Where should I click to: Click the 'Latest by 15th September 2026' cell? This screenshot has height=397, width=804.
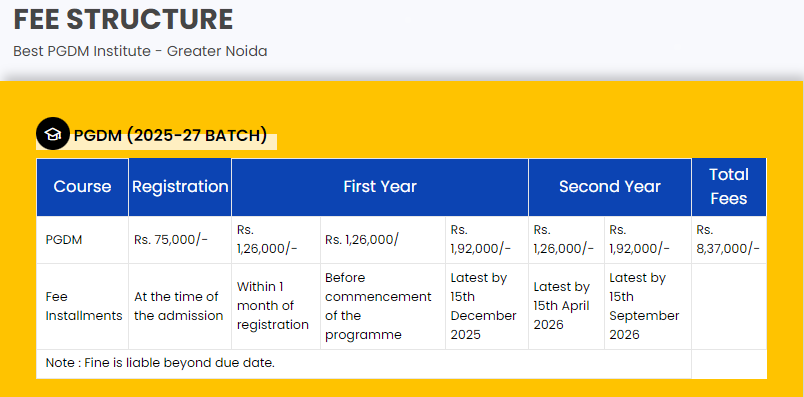(x=648, y=306)
